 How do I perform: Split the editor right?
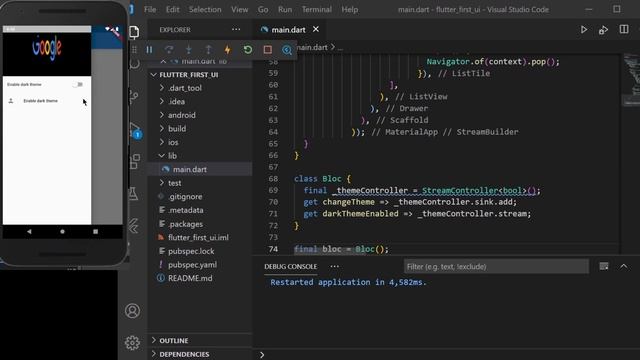624,29
